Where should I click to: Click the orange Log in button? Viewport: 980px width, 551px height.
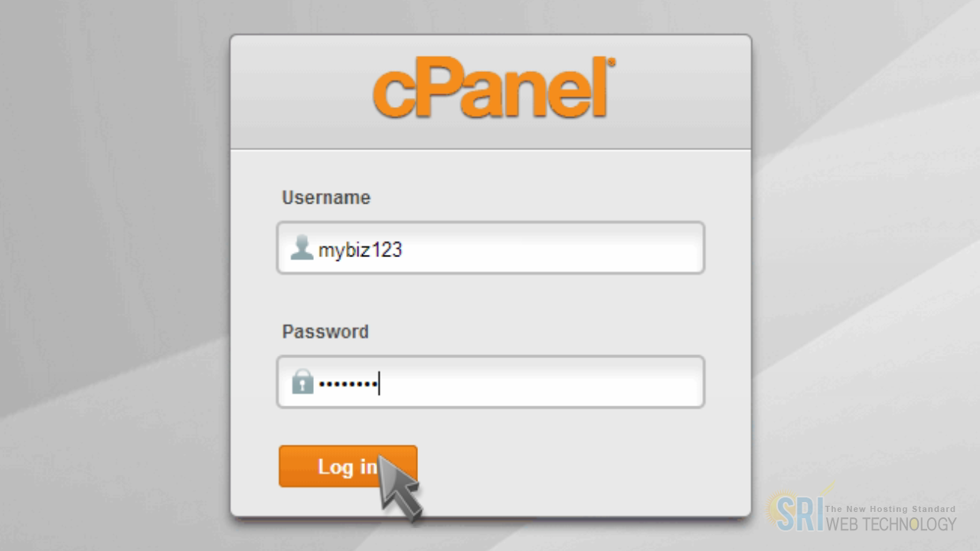(348, 466)
